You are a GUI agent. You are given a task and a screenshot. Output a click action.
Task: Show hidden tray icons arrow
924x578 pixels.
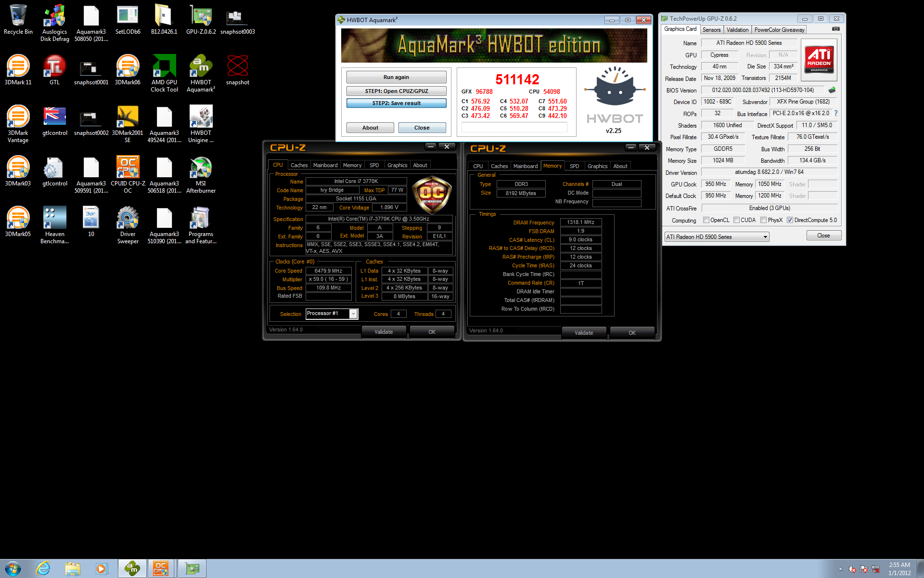pyautogui.click(x=840, y=569)
